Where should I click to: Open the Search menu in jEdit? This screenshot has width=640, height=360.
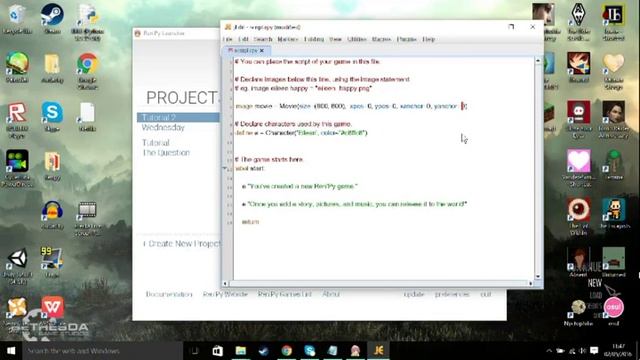point(263,39)
